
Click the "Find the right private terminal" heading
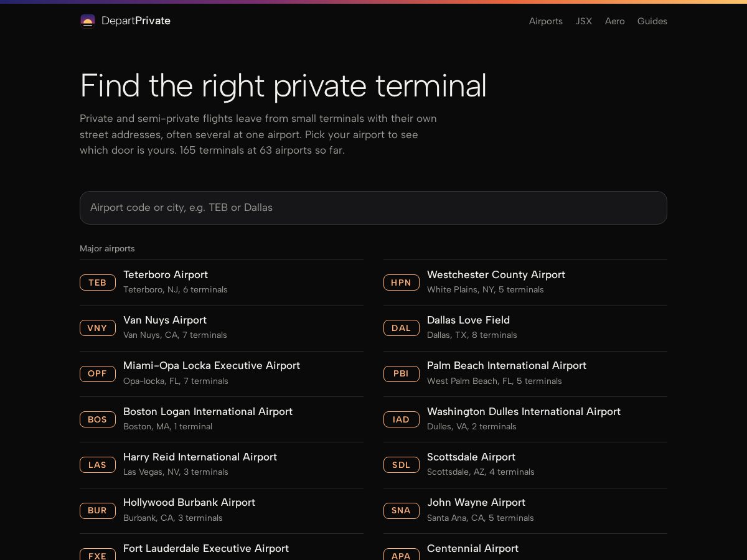[x=283, y=86]
